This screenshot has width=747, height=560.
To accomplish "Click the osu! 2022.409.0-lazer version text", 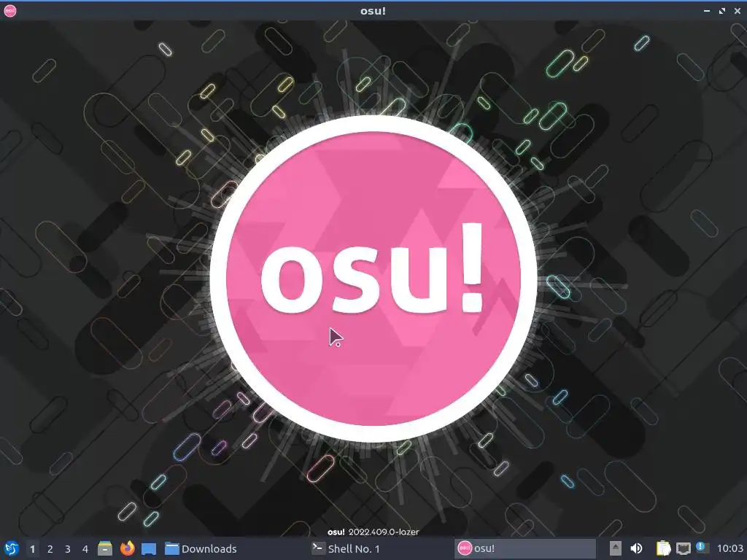I will pos(373,532).
